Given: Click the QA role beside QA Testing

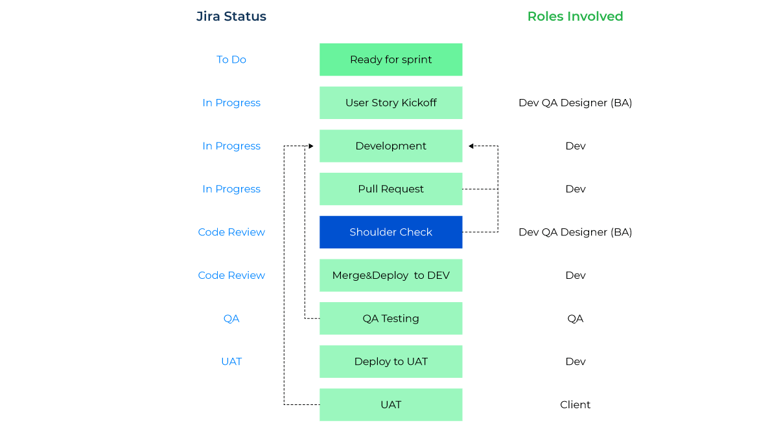Looking at the screenshot, I should tap(575, 318).
